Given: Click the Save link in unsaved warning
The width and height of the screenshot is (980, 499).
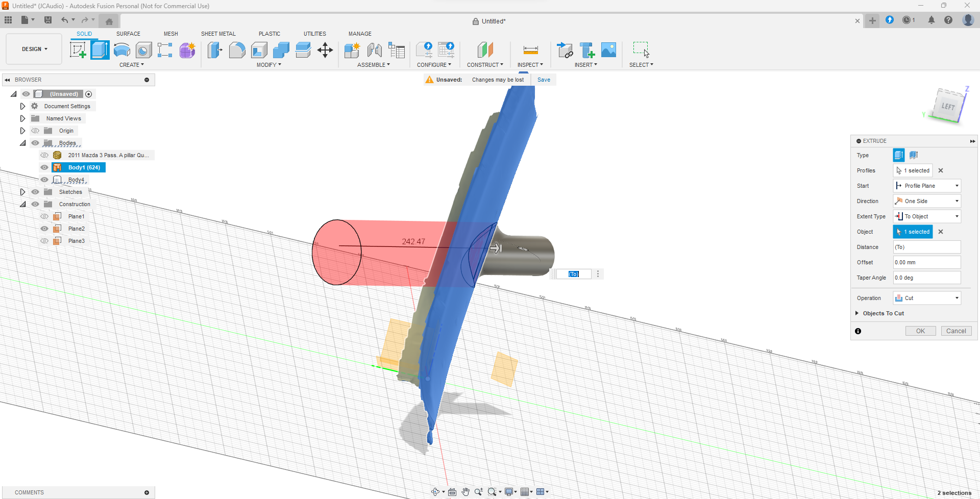Looking at the screenshot, I should point(544,80).
